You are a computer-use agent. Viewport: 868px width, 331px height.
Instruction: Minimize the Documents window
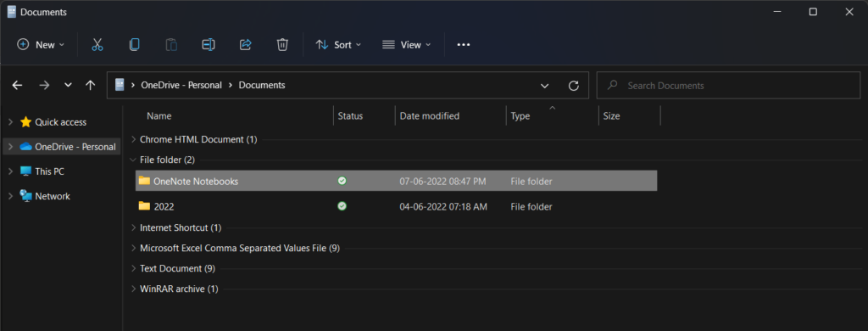[x=776, y=12]
